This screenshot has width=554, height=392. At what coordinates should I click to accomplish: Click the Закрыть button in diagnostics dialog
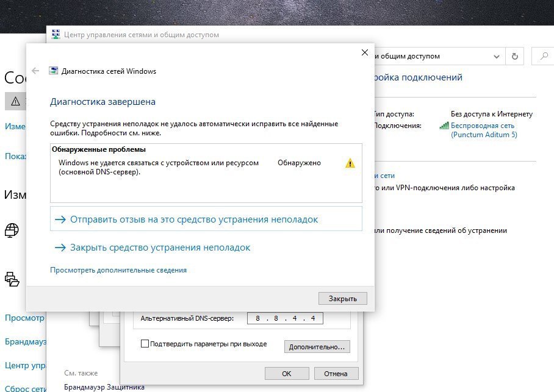342,298
